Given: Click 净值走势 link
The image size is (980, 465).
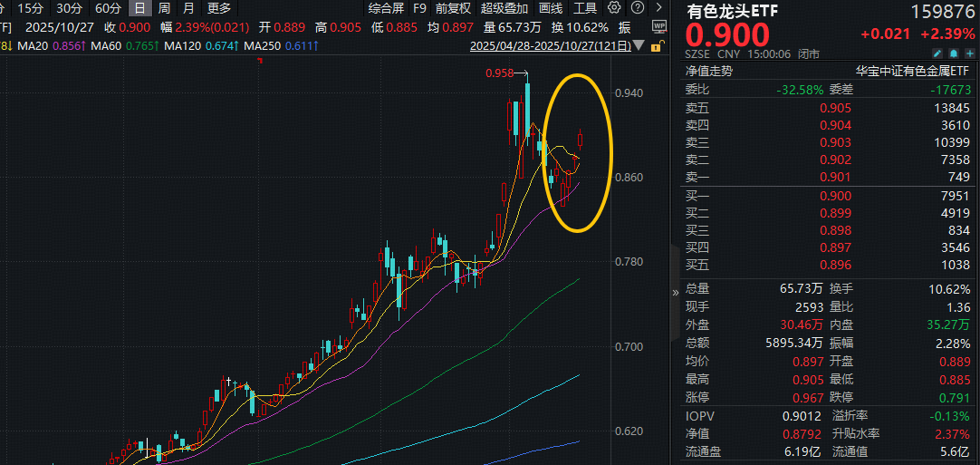Looking at the screenshot, I should tap(709, 71).
